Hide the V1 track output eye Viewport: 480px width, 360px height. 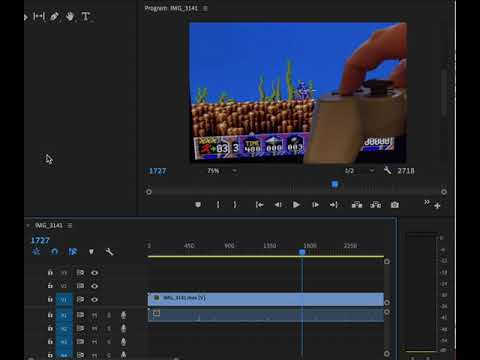point(95,299)
